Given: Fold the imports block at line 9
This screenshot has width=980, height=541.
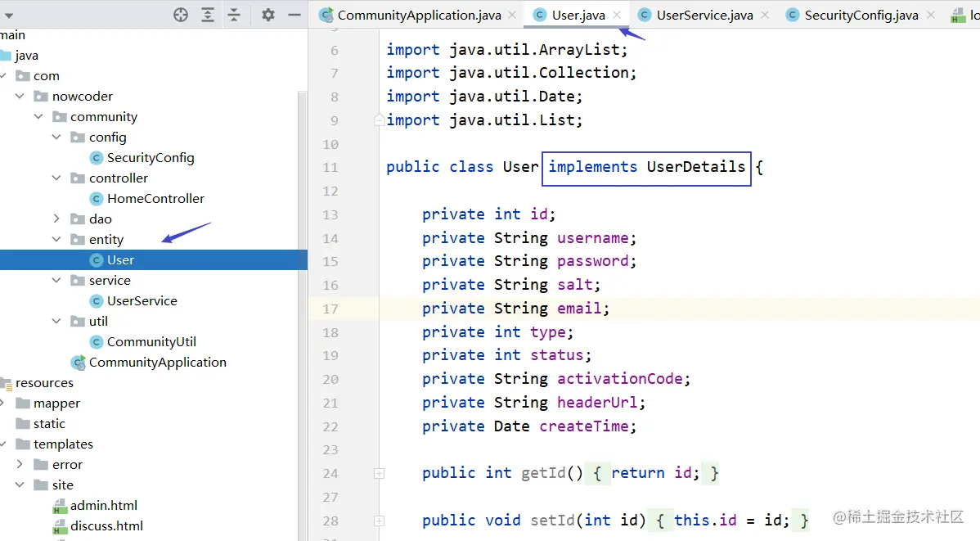Looking at the screenshot, I should (379, 119).
